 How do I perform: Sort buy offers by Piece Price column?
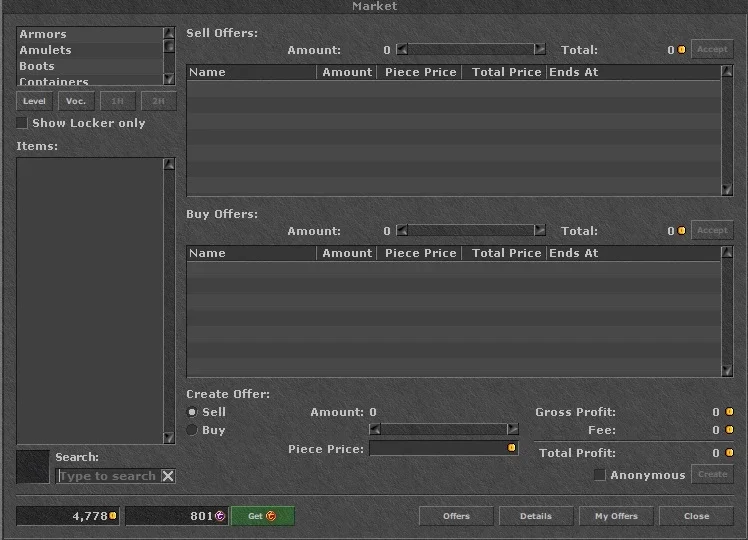pyautogui.click(x=420, y=253)
